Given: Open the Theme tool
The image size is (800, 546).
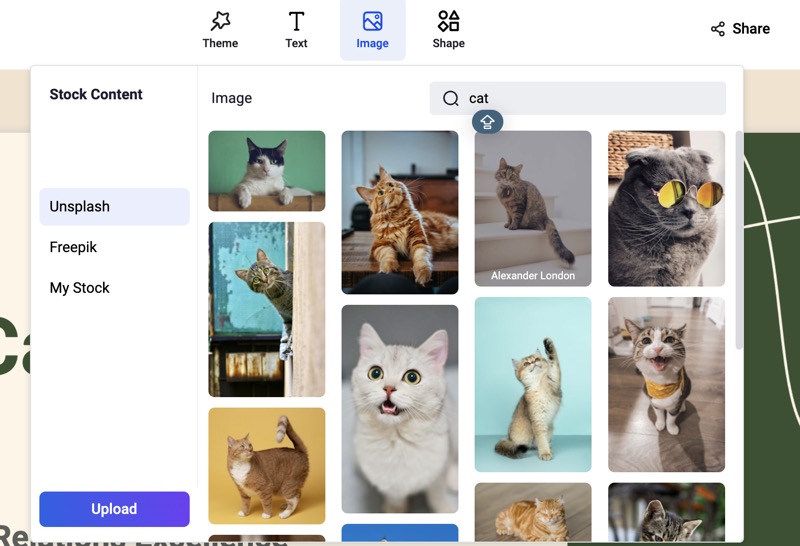Looking at the screenshot, I should tap(220, 30).
